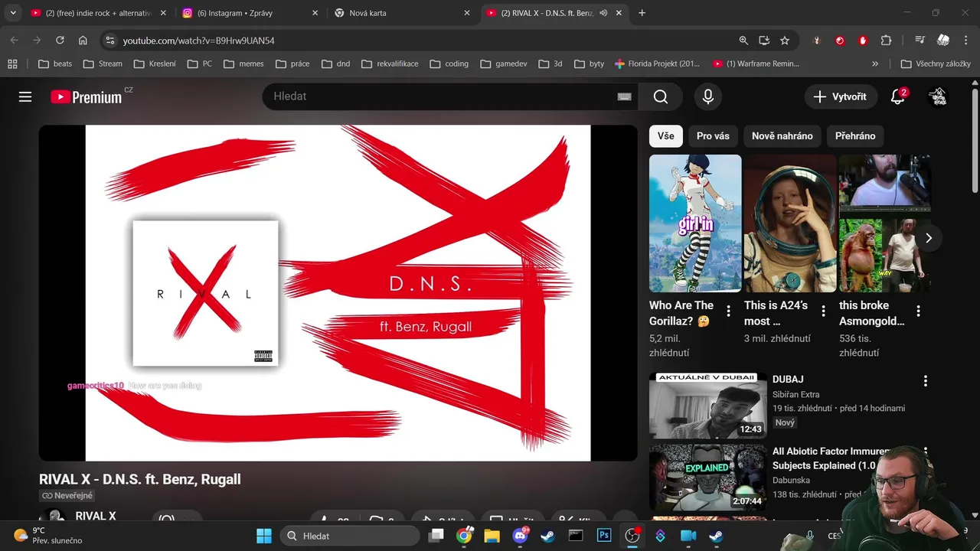The height and width of the screenshot is (551, 980).
Task: Open the This is A24's most short thumbnail
Action: [790, 223]
